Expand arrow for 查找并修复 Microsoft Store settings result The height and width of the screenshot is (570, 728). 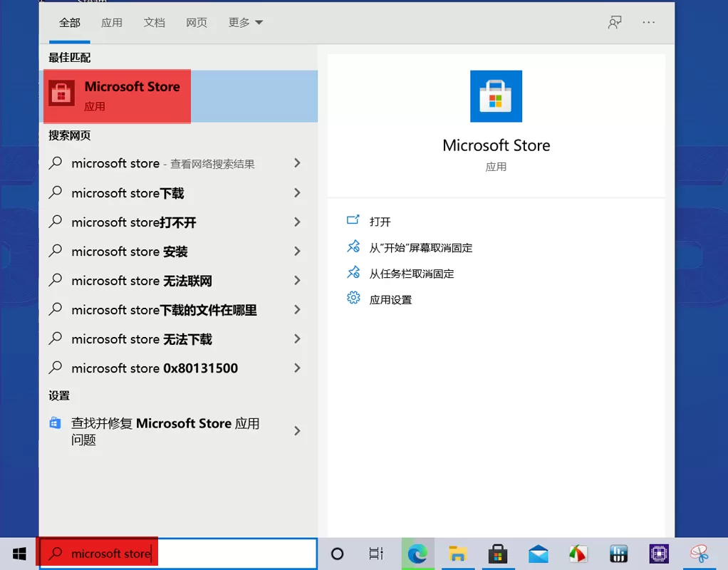pos(297,431)
